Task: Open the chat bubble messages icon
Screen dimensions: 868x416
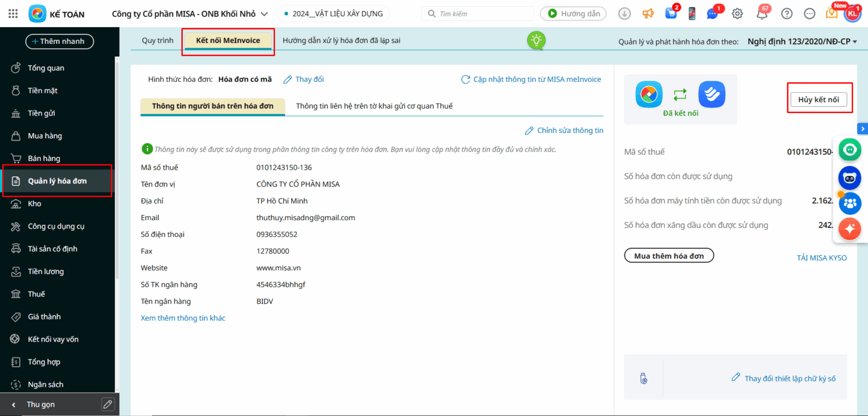Action: tap(713, 14)
